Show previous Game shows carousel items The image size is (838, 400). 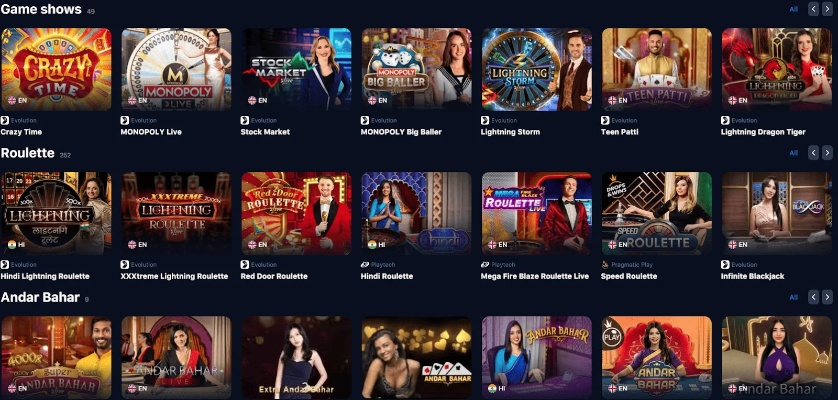point(813,9)
